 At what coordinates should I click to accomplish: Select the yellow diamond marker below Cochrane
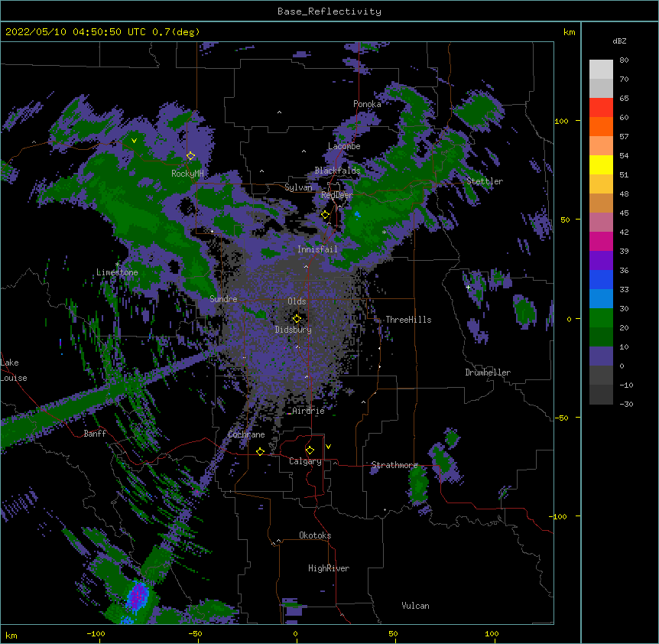pyautogui.click(x=260, y=451)
